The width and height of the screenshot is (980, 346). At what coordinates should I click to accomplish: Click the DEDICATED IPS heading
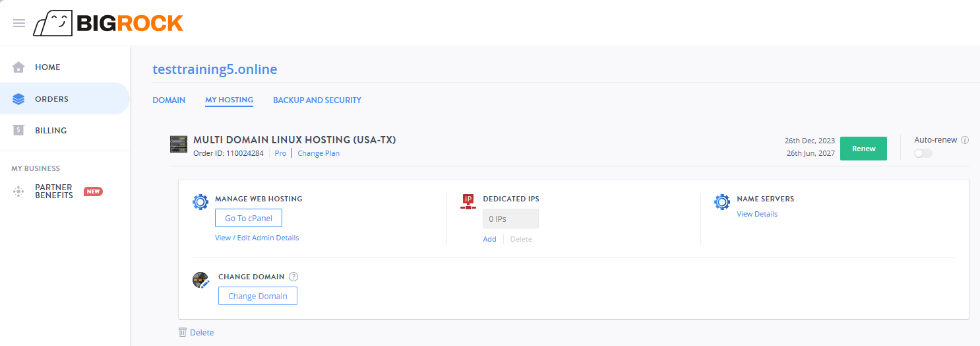pyautogui.click(x=511, y=199)
